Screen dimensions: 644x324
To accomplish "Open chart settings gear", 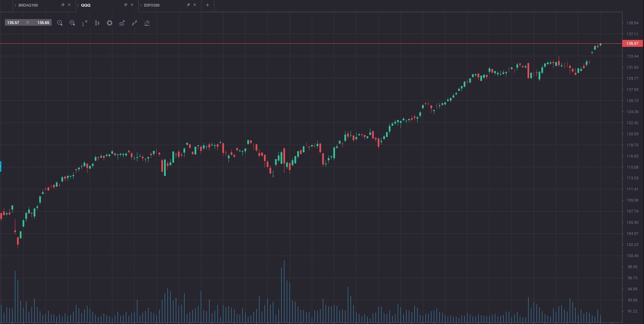I will 110,23.
